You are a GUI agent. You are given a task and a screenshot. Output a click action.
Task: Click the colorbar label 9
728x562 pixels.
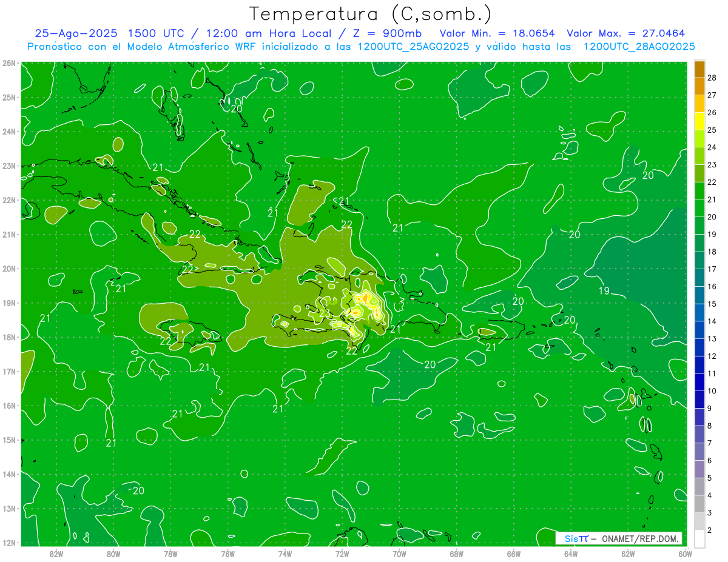[710, 408]
